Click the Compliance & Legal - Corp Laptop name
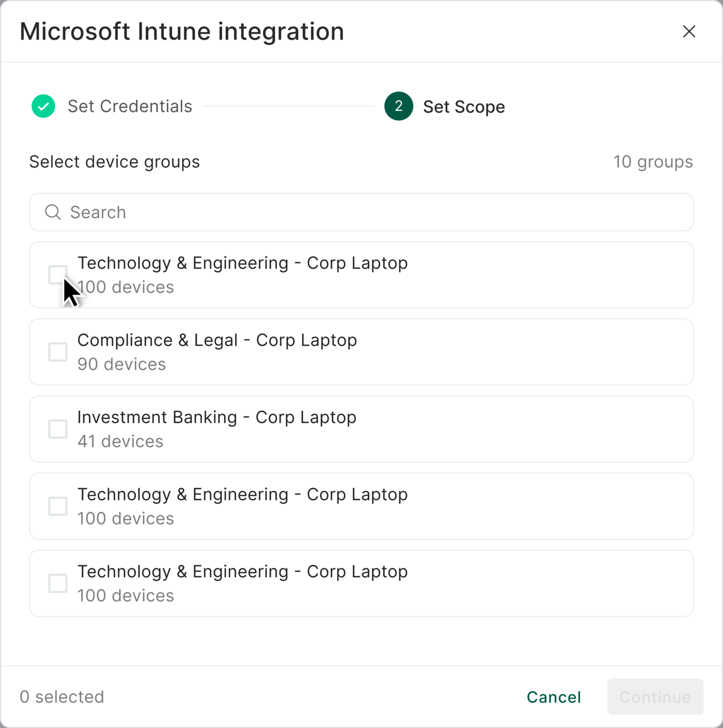Image resolution: width=723 pixels, height=728 pixels. point(217,340)
